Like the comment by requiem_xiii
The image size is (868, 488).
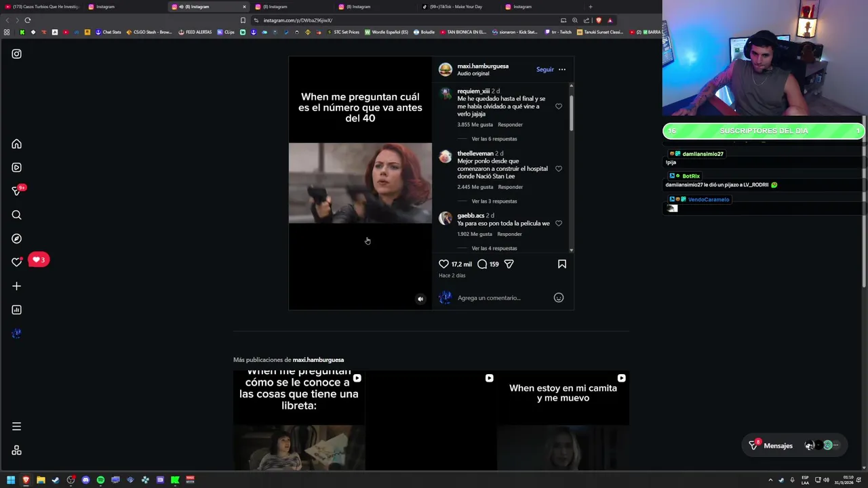(559, 106)
